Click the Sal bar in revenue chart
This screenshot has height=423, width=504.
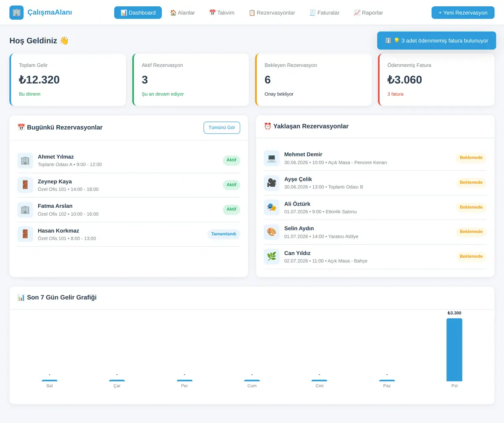click(x=50, y=381)
